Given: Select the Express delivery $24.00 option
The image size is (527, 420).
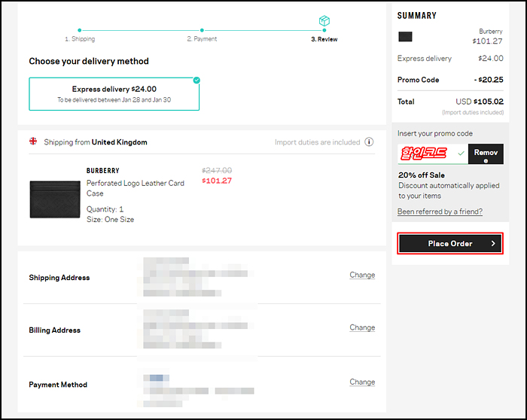Looking at the screenshot, I should [114, 94].
